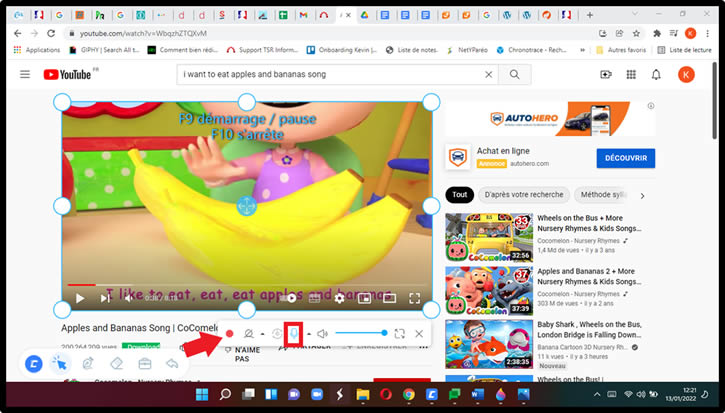Open webcam options arrow in recorder toolbar

click(263, 333)
